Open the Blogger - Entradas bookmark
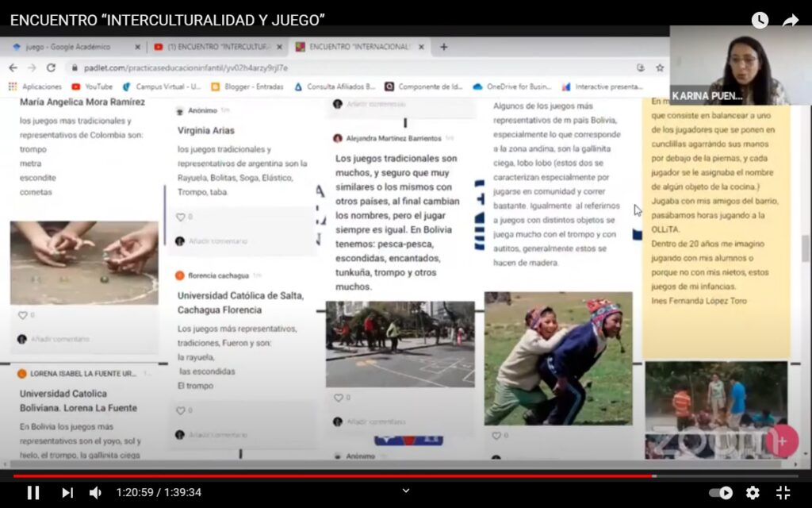Viewport: 812px width, 508px height. pos(247,87)
